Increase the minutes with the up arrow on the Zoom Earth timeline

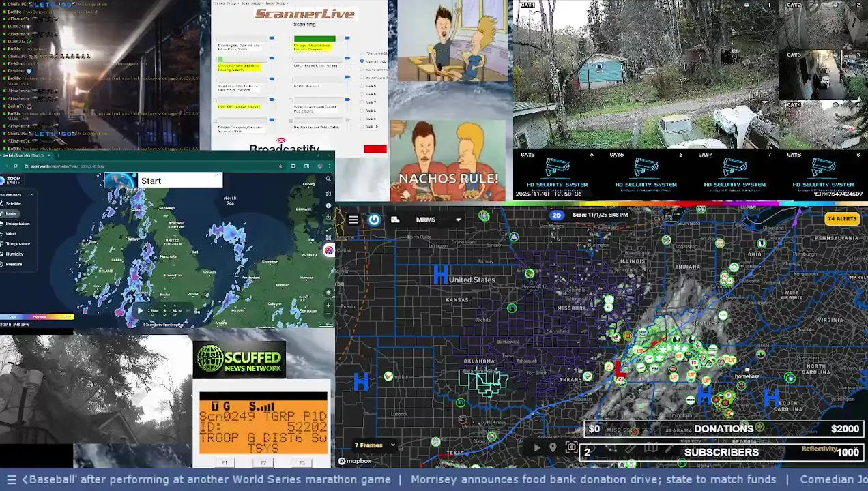(x=175, y=306)
